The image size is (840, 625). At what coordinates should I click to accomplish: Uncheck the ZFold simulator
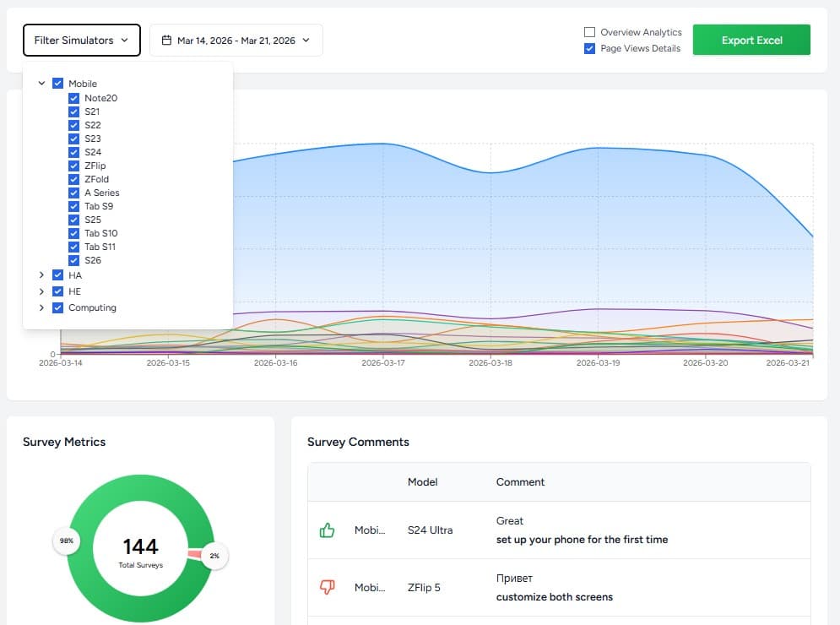click(x=74, y=179)
